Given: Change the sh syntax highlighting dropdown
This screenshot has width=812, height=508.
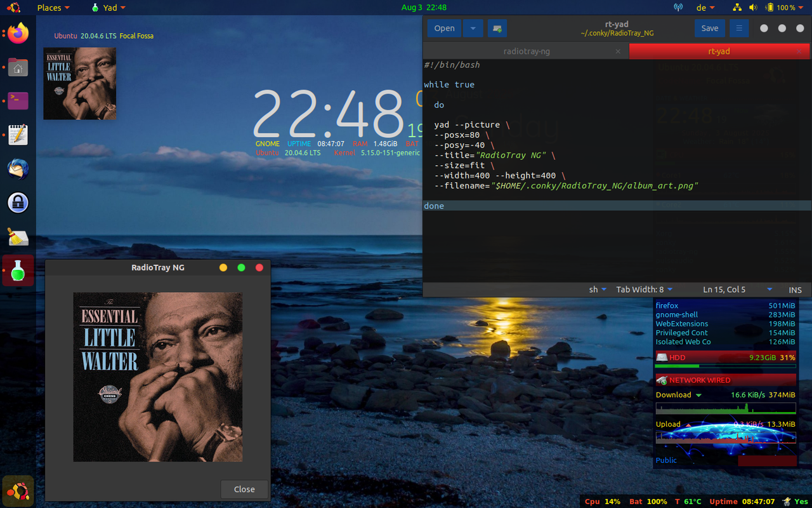Looking at the screenshot, I should pyautogui.click(x=598, y=290).
